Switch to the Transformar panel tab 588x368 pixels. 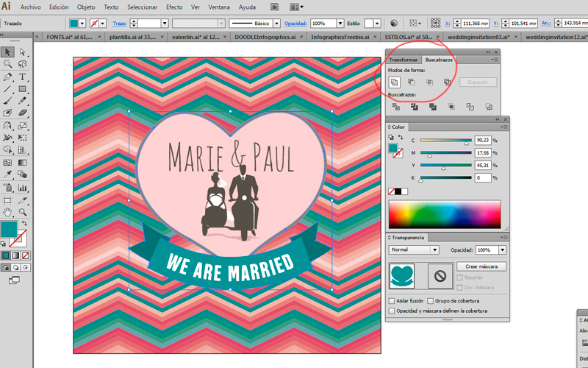(x=403, y=60)
